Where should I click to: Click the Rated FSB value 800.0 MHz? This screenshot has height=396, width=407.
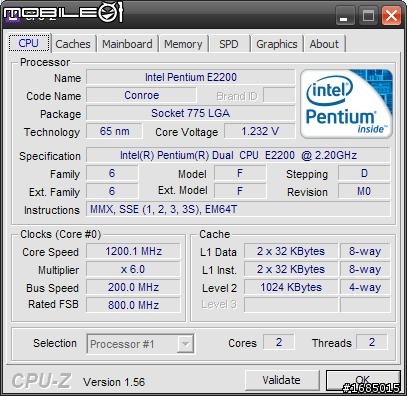tap(133, 305)
